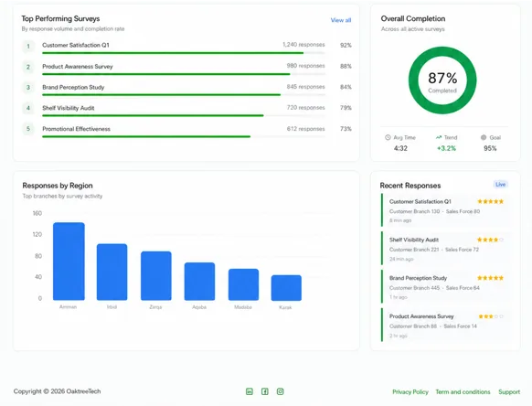The height and width of the screenshot is (406, 532).
Task: Click the Amman bar in the region chart
Action: [69, 262]
